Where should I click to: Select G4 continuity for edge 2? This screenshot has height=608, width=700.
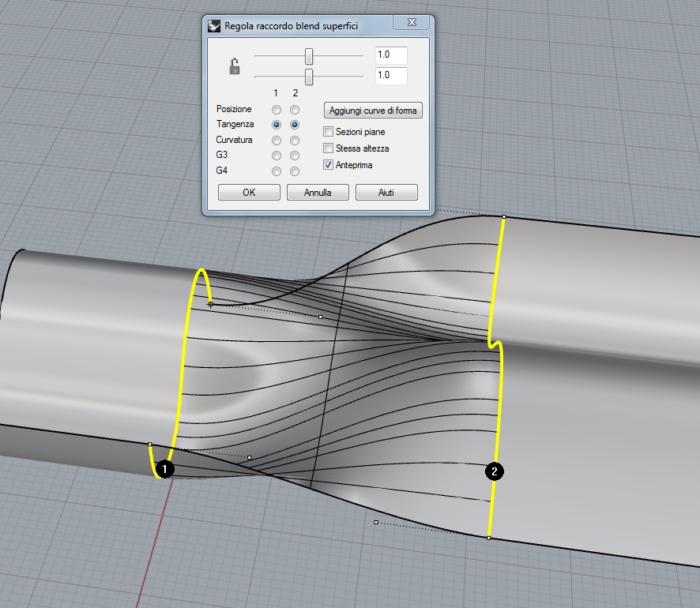coord(295,171)
